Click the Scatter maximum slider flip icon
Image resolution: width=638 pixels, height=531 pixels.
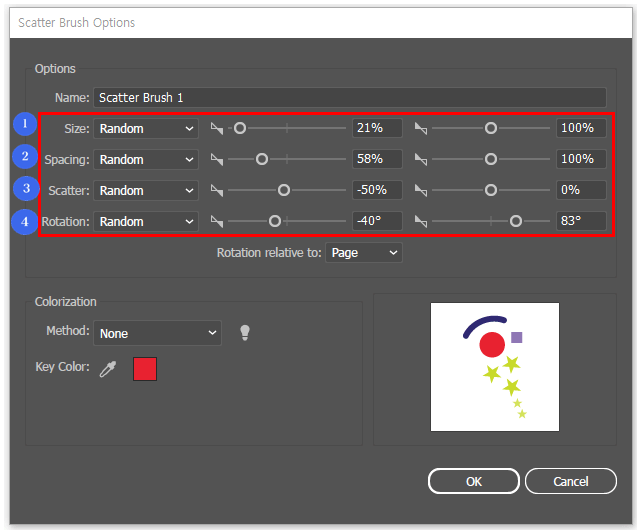coord(421,190)
